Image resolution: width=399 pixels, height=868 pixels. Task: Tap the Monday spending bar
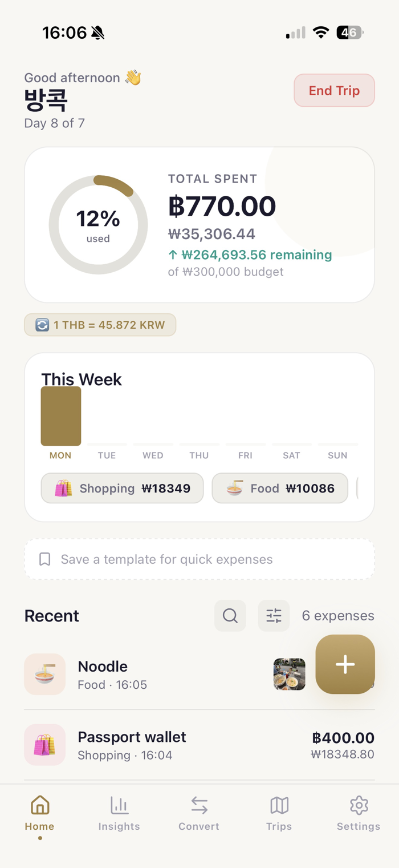(x=61, y=416)
